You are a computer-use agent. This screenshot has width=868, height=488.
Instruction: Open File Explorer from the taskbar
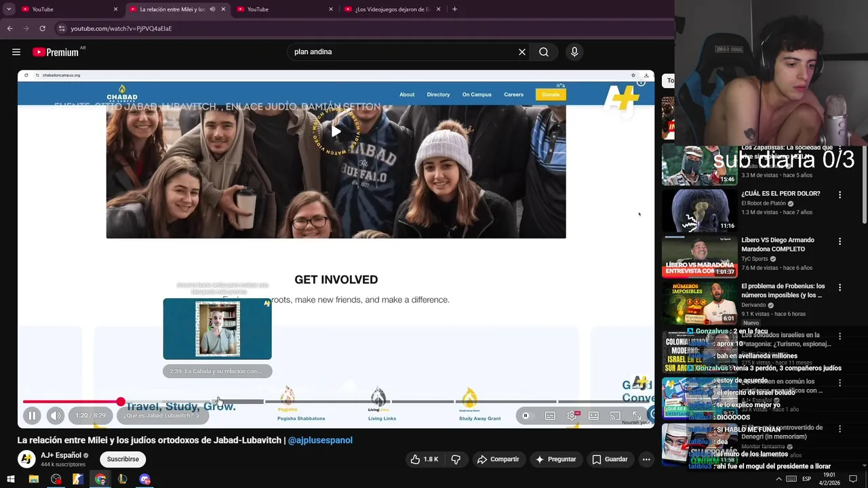(33, 479)
